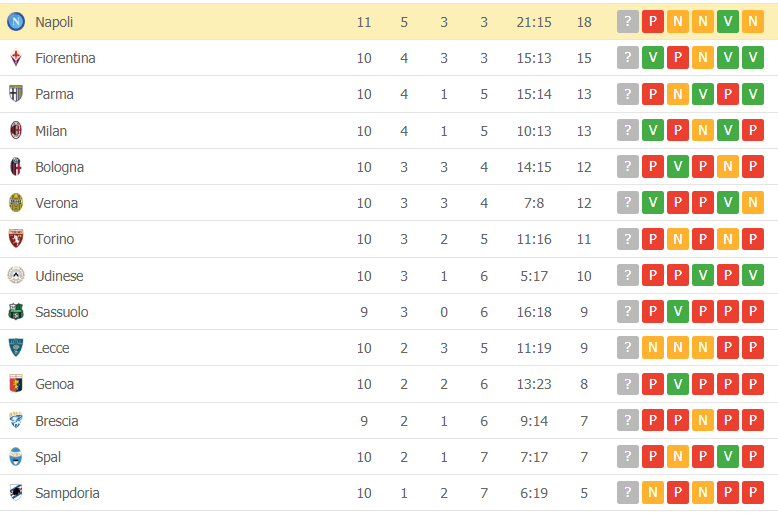Click Sampdoria's gray question mark upcoming match badge
The width and height of the screenshot is (778, 513).
(x=628, y=493)
